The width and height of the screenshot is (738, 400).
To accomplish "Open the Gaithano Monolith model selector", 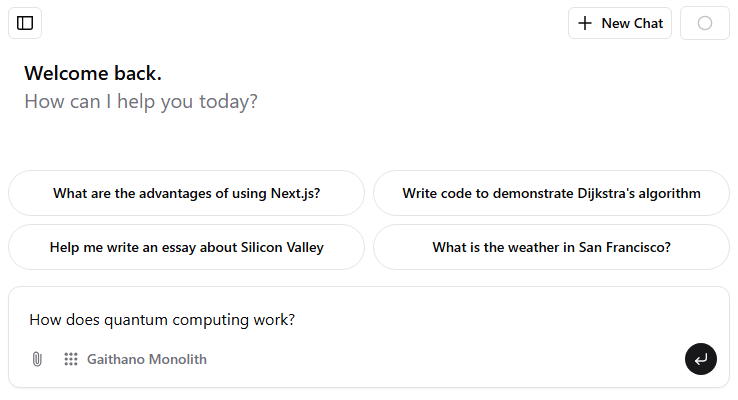I will pyautogui.click(x=135, y=359).
